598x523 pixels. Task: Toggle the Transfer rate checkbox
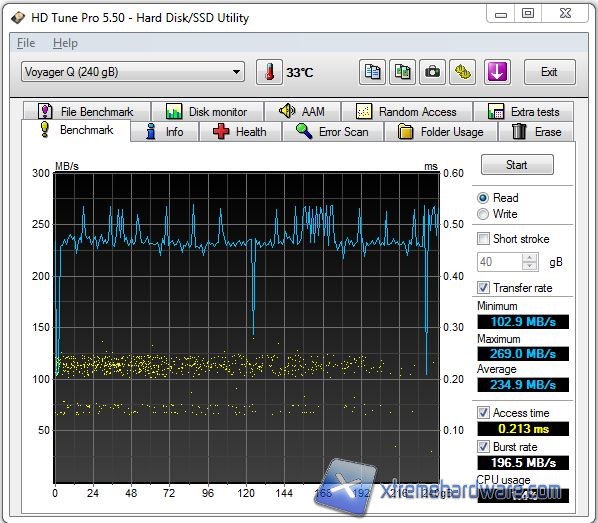pos(483,288)
